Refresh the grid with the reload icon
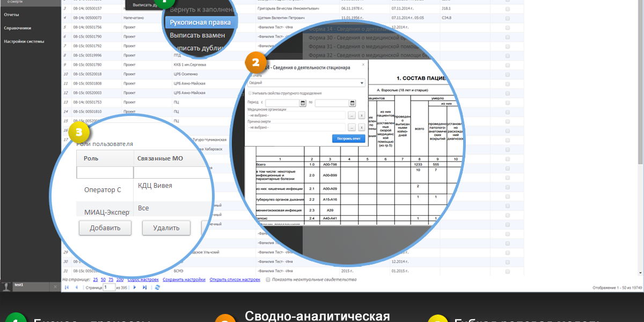Screen dimensions: 644x322 (x=157, y=288)
